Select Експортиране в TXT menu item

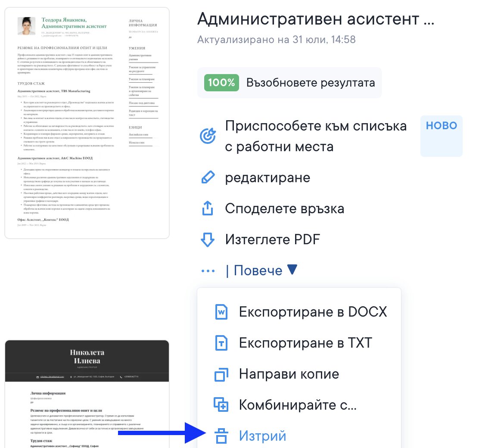click(x=305, y=343)
